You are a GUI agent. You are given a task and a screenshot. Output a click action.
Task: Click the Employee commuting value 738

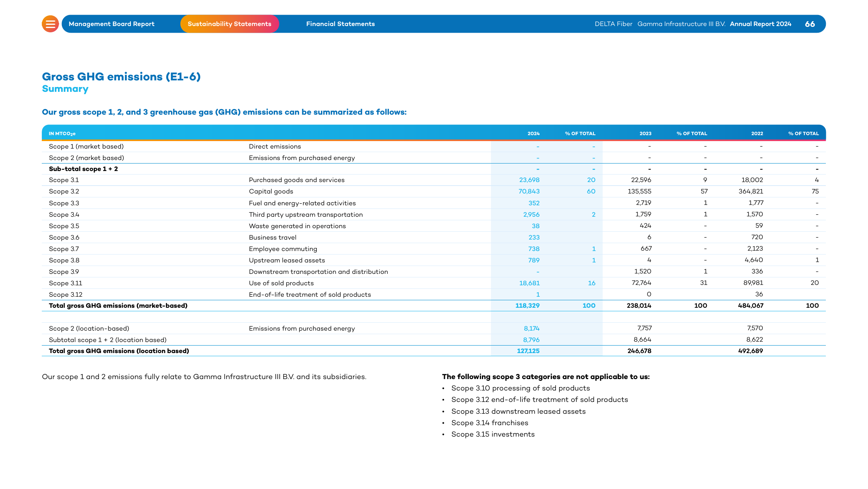coord(534,249)
